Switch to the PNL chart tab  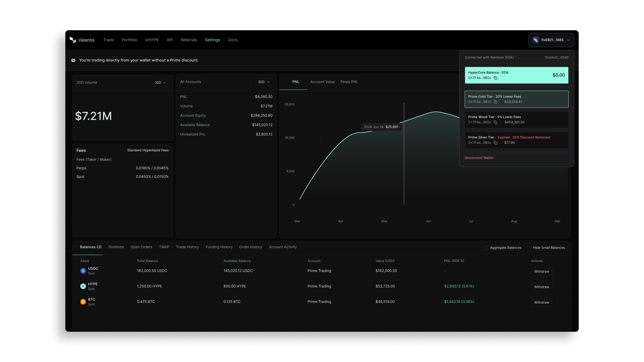(296, 82)
